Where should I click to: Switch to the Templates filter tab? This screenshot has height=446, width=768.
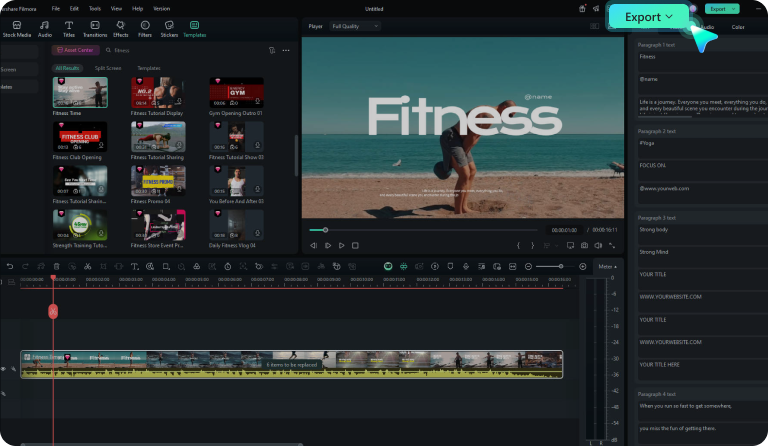pyautogui.click(x=148, y=68)
